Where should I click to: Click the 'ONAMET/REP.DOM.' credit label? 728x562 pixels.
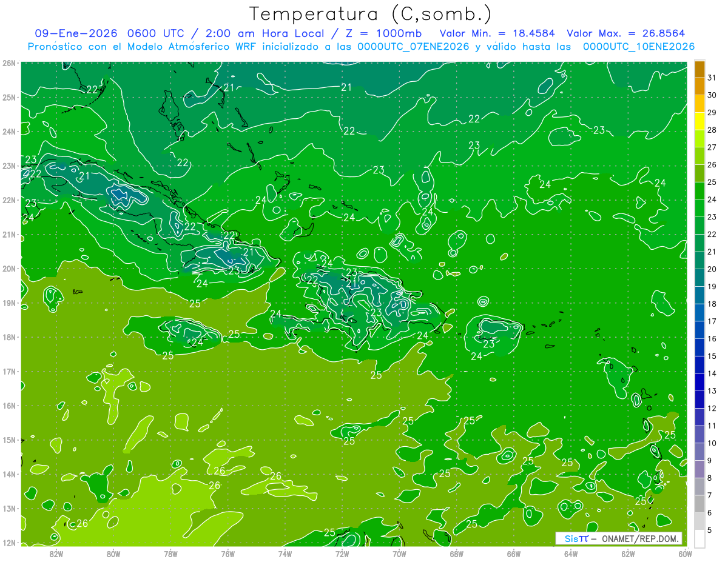641,538
